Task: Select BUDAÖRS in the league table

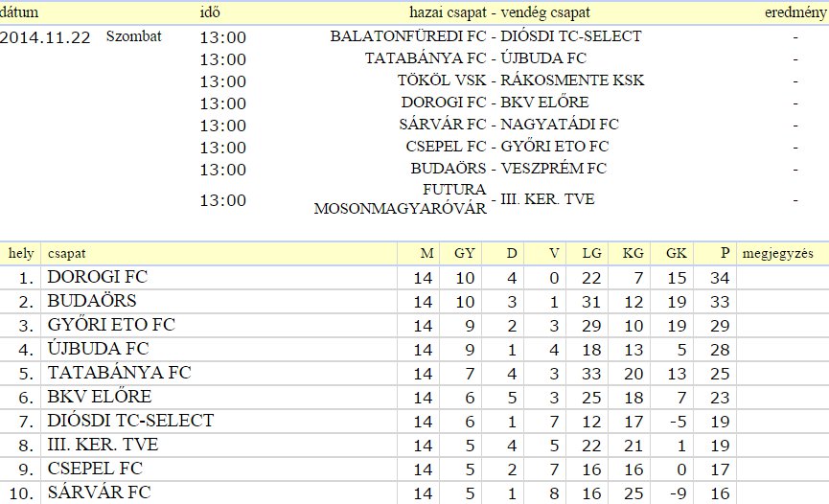Action: point(91,301)
